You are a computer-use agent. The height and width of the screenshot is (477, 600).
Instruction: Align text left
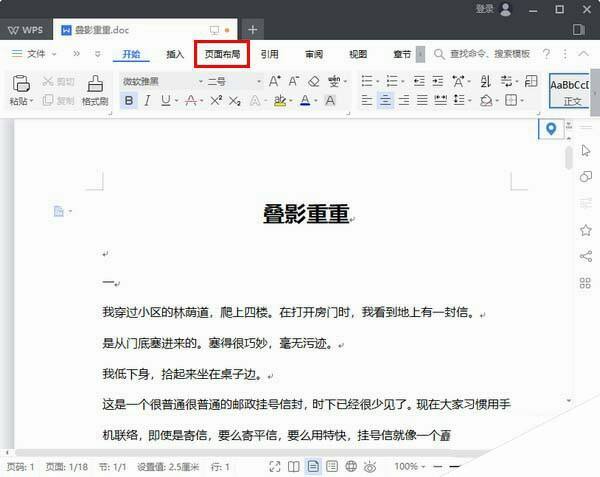click(x=367, y=101)
